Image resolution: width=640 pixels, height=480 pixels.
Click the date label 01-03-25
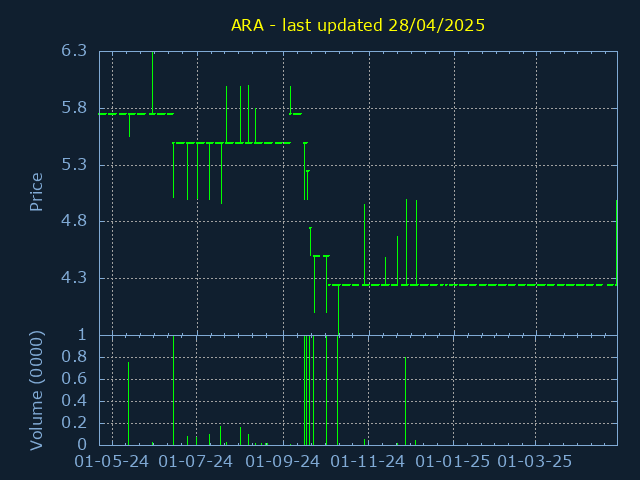[535, 462]
